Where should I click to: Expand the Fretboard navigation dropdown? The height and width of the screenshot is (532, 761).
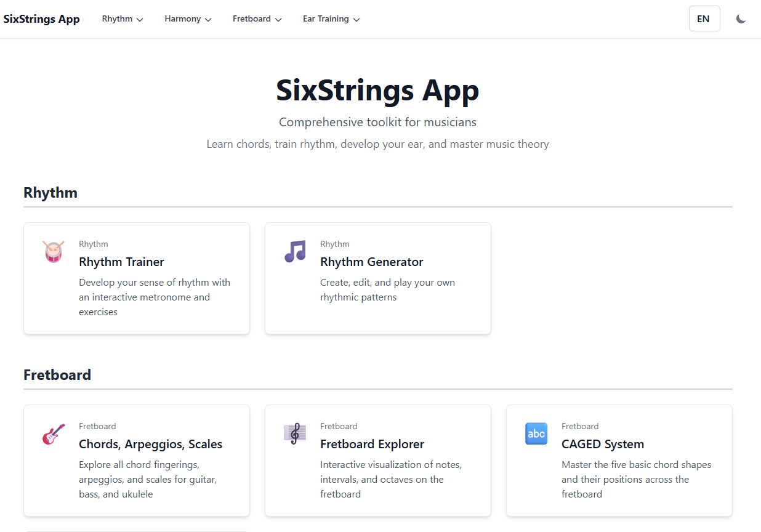257,19
